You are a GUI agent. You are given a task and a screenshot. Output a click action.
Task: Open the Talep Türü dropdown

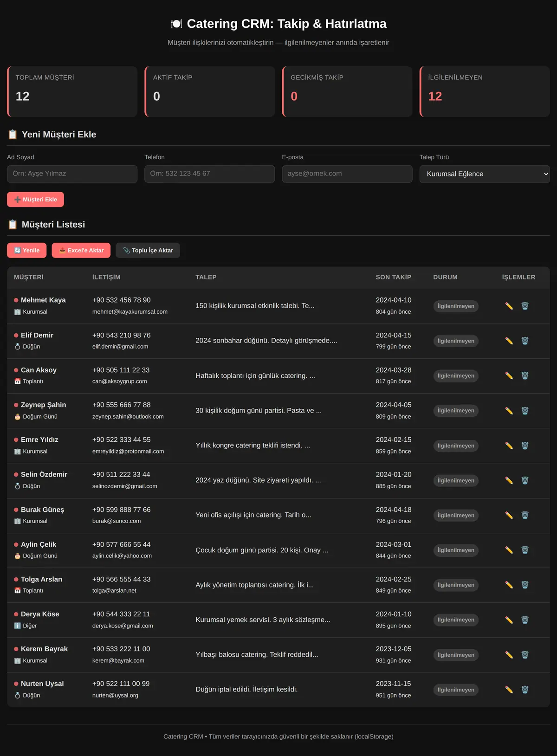485,174
